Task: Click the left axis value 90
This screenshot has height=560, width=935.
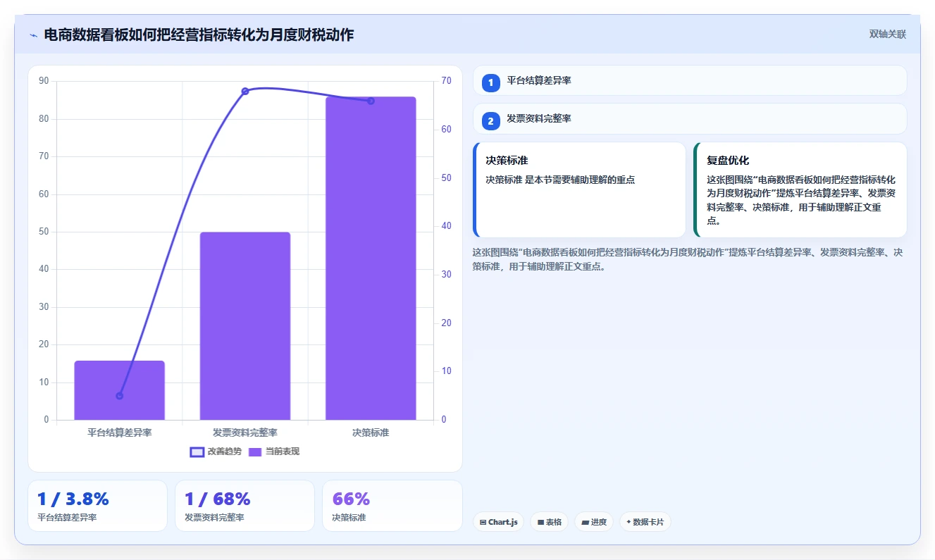Action: click(x=44, y=81)
